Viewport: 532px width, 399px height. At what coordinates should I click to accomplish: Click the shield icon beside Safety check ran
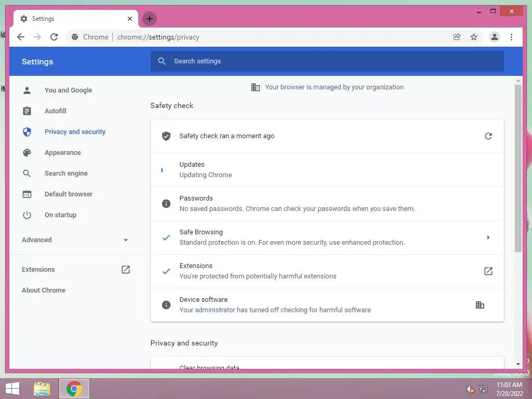pyautogui.click(x=166, y=136)
